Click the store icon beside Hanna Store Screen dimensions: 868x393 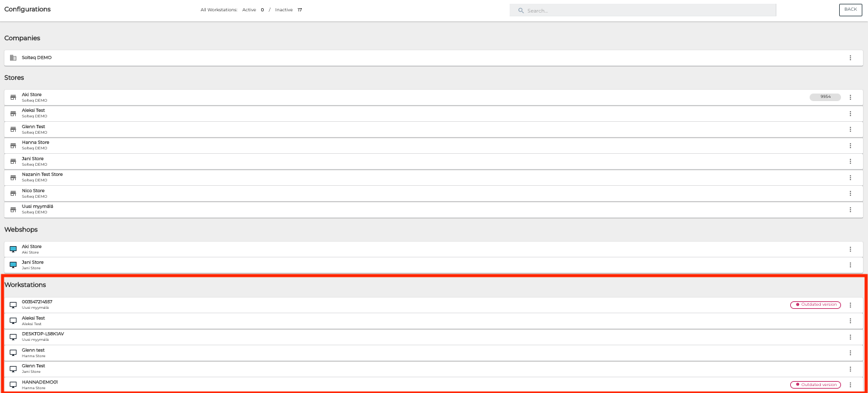[13, 146]
